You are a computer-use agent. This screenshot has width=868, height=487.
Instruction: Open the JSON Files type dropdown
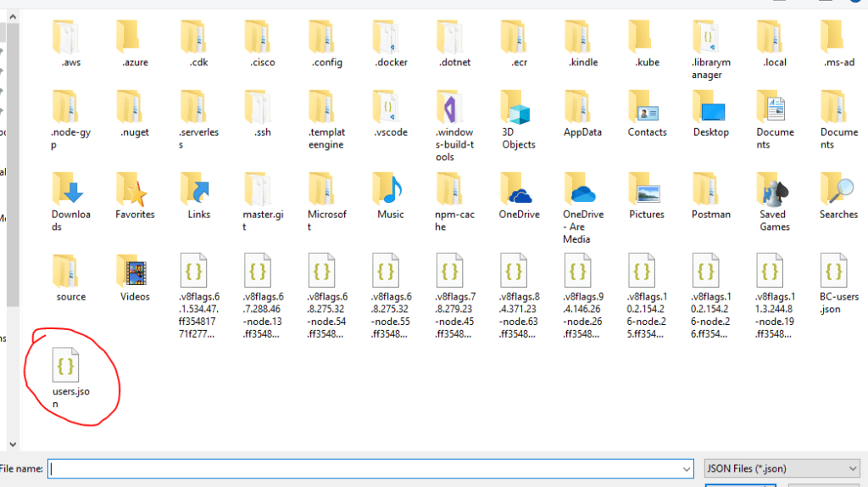[782, 468]
